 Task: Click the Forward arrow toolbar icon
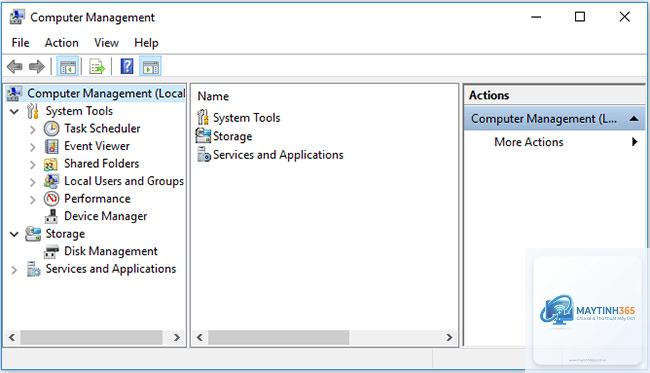36,66
